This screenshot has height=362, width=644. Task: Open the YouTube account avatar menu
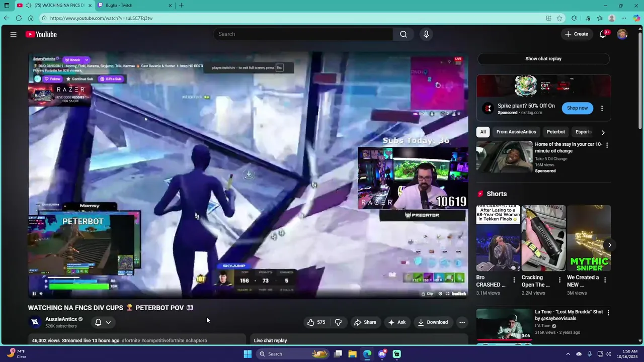click(x=622, y=34)
